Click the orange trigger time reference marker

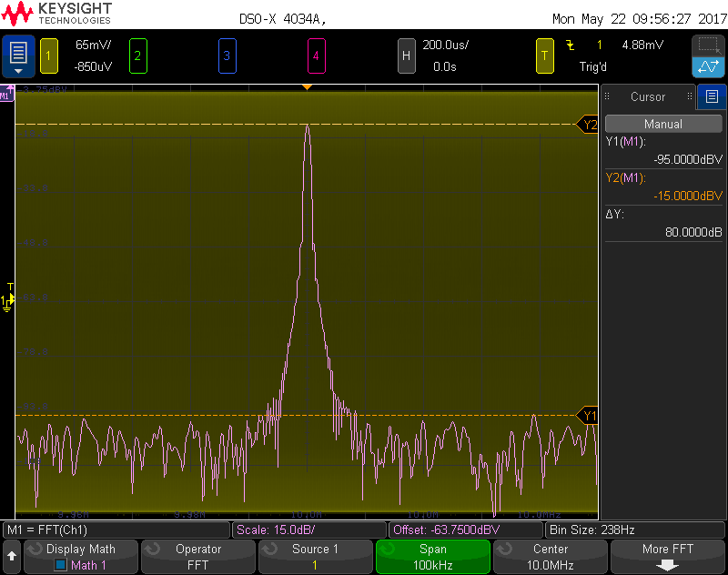point(307,87)
